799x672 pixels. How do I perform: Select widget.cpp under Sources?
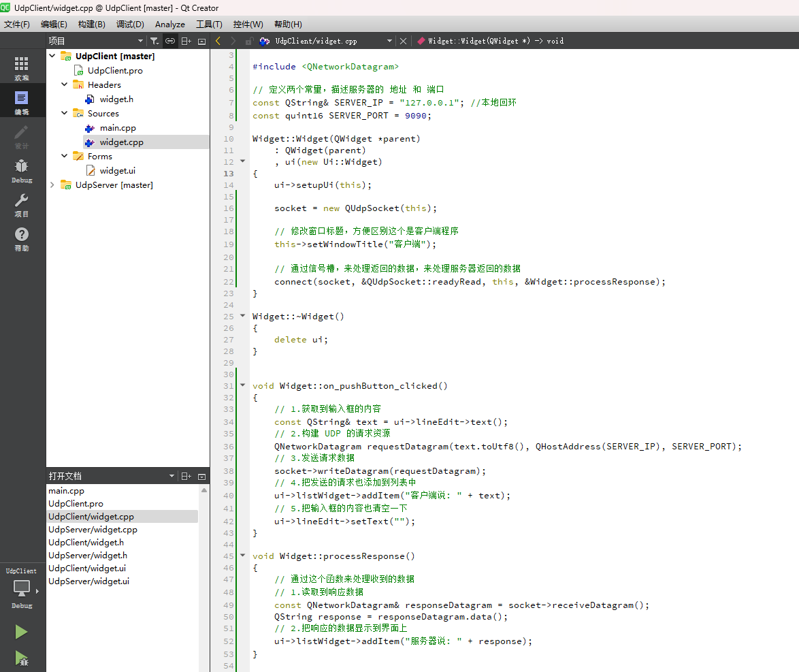[x=121, y=142]
